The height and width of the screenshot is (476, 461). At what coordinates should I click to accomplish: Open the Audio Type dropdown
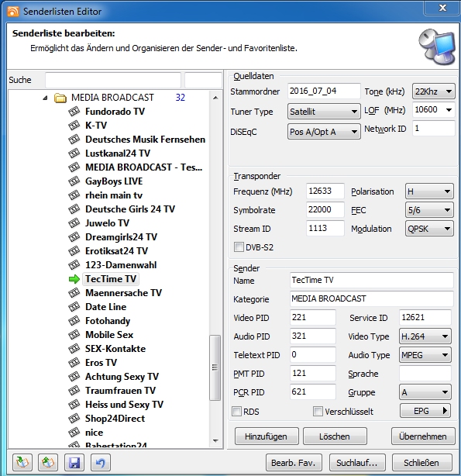(x=425, y=355)
